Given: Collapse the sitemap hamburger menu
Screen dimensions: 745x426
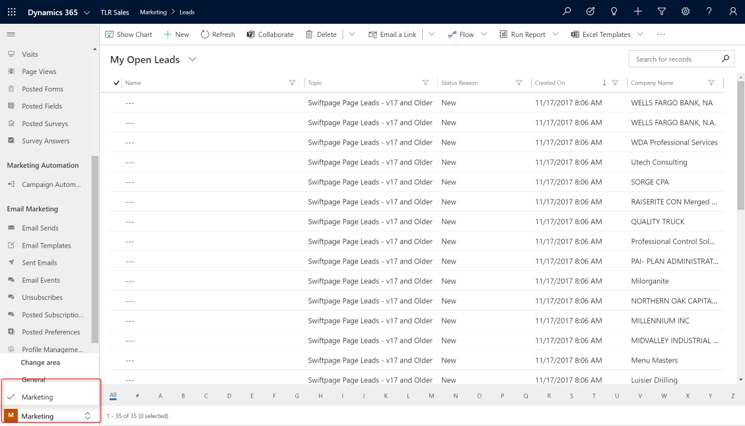Looking at the screenshot, I should [11, 34].
